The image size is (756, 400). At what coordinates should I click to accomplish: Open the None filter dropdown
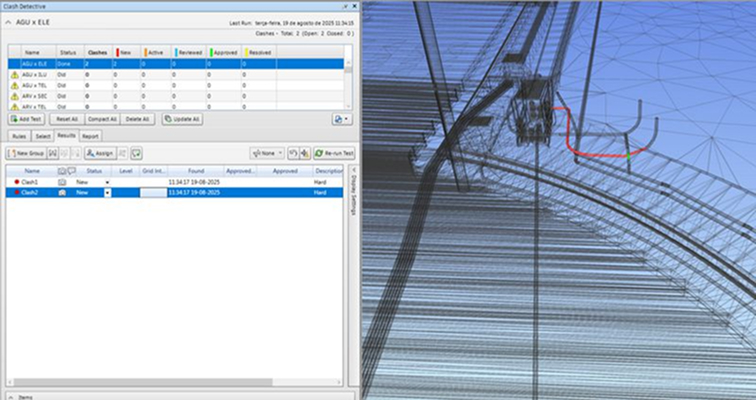tap(268, 153)
